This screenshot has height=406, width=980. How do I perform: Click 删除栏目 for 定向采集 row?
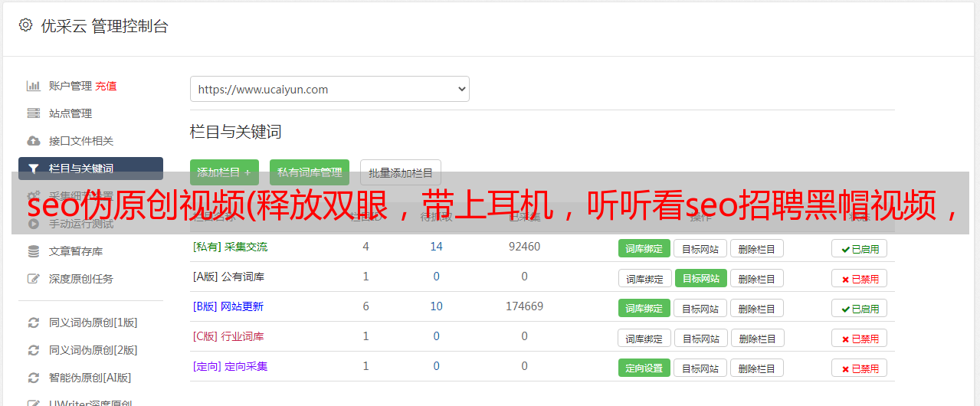(x=756, y=368)
